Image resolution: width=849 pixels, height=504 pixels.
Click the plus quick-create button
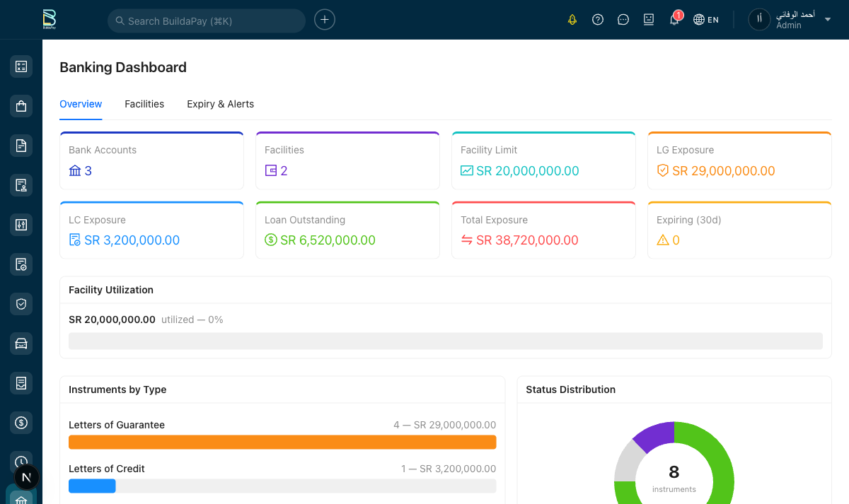click(x=325, y=20)
